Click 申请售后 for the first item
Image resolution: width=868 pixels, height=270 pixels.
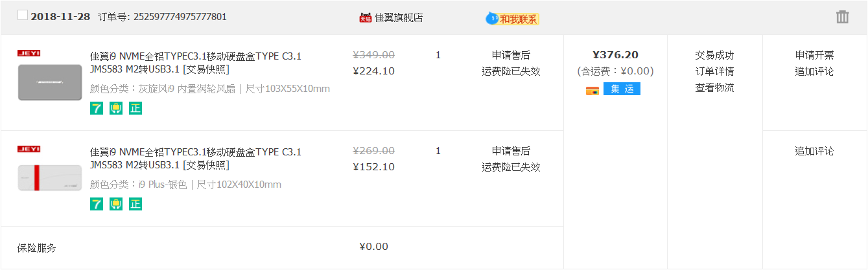511,55
